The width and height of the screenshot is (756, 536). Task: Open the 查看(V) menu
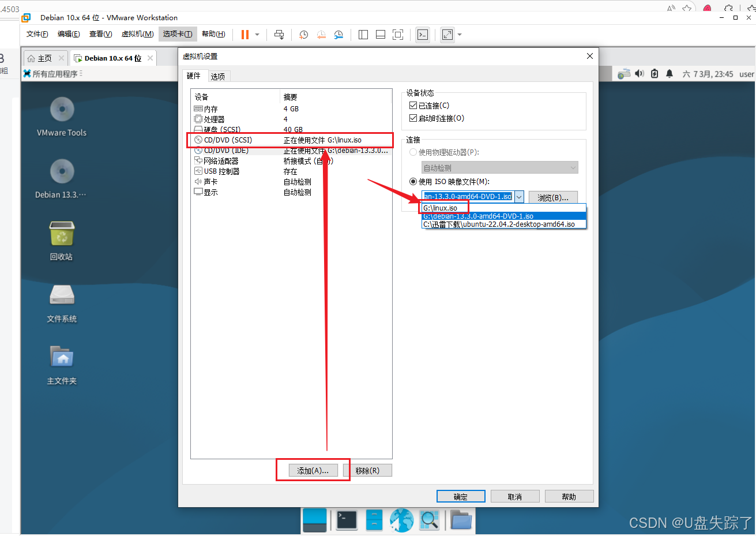[100, 34]
